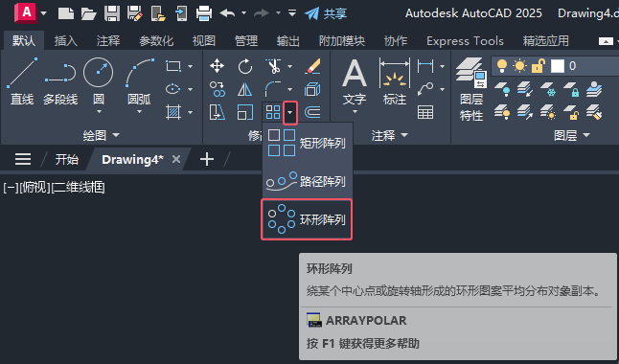The image size is (619, 364).
Task: Open 图层特性 layer properties
Action: pos(471,89)
